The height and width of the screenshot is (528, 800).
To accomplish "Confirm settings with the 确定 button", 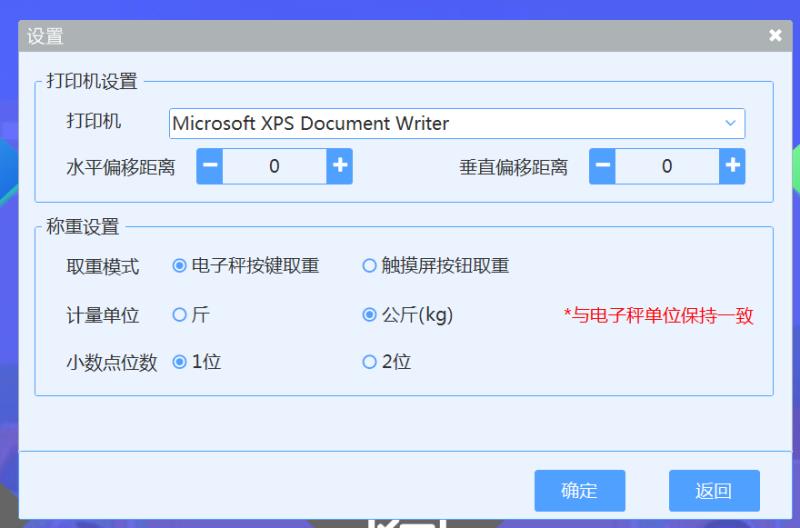I will 579,490.
